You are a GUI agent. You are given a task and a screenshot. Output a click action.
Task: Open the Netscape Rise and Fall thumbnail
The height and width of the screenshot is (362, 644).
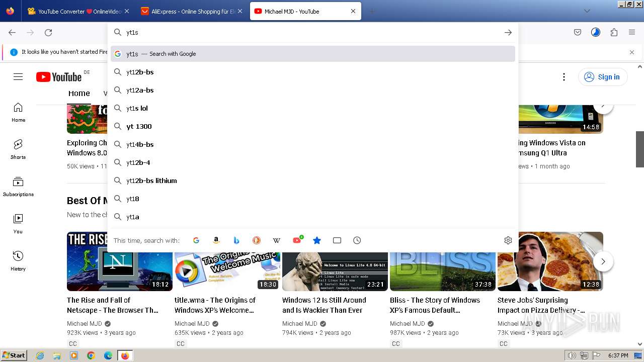click(120, 261)
